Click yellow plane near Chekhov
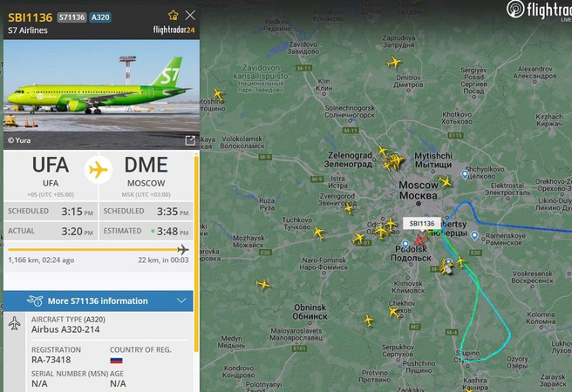The width and height of the screenshot is (572, 392). 394,312
